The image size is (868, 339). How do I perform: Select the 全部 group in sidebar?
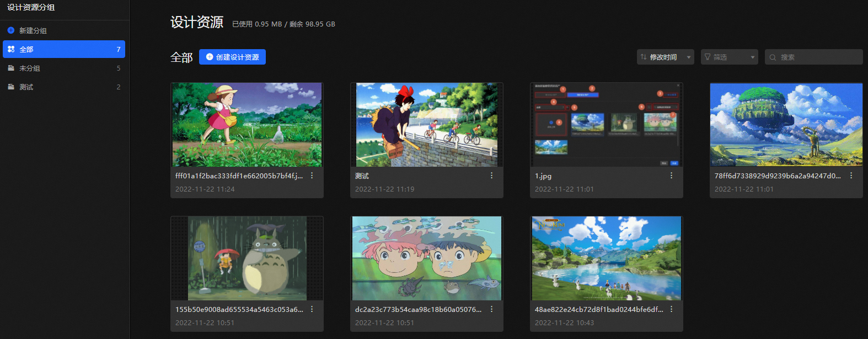coord(64,49)
